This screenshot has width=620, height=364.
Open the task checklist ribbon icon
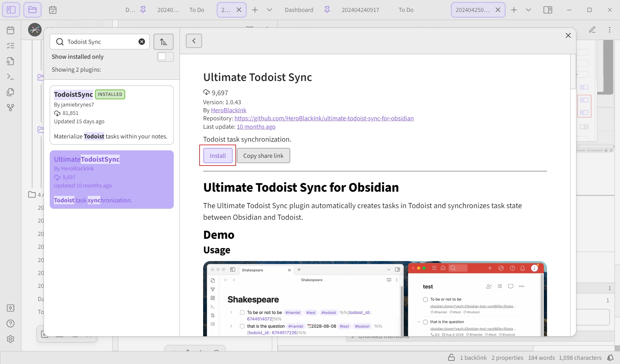point(11,45)
